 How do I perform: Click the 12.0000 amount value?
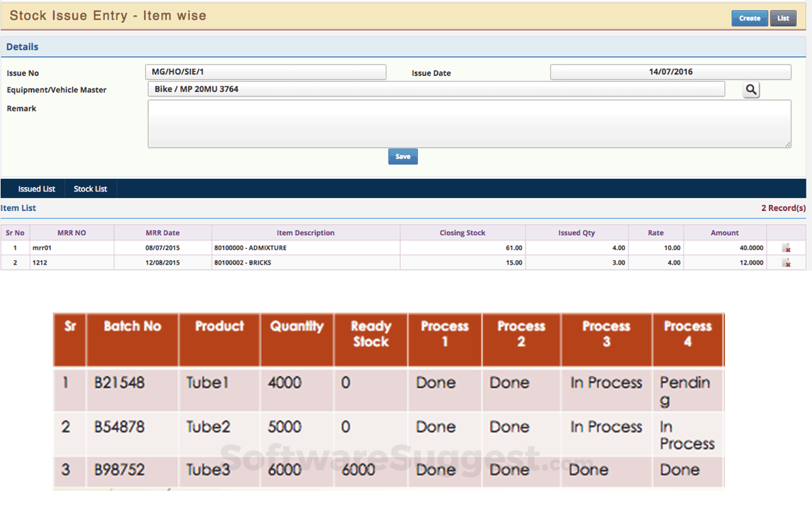click(x=752, y=263)
